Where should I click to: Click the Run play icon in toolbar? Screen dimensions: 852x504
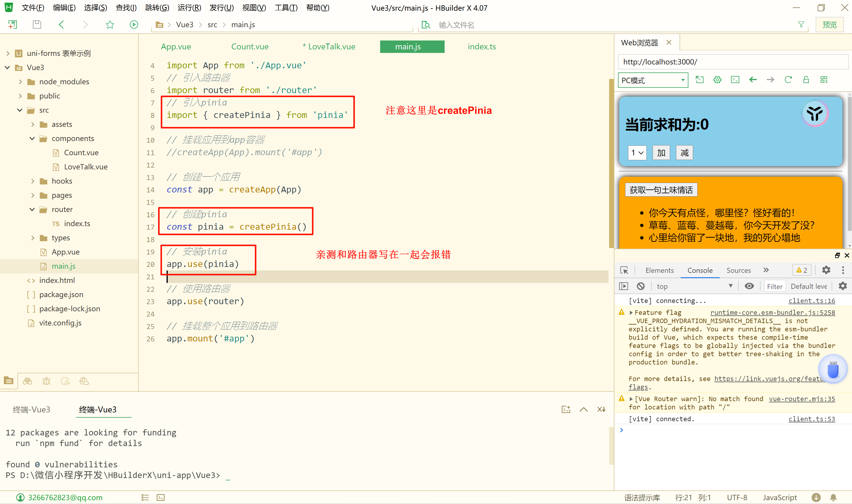(134, 25)
